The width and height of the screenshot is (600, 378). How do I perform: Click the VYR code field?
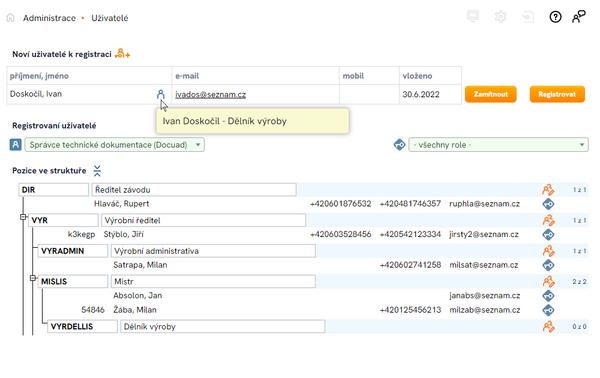point(63,220)
